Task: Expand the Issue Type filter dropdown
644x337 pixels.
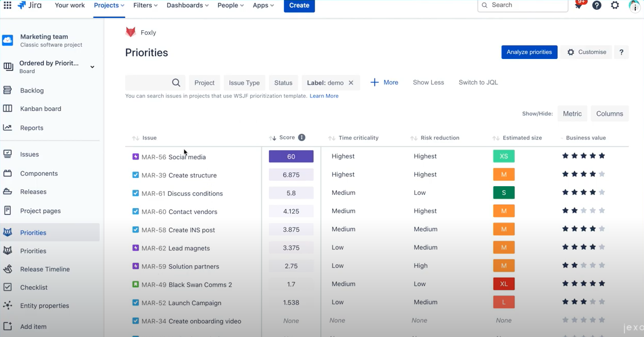Action: (x=244, y=82)
